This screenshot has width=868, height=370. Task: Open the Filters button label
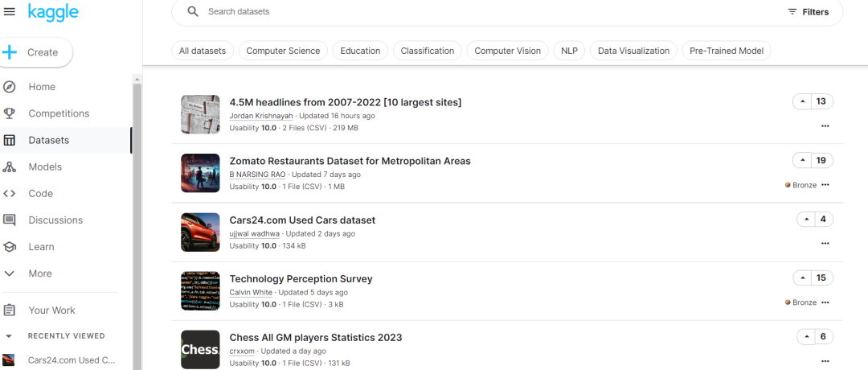click(816, 12)
